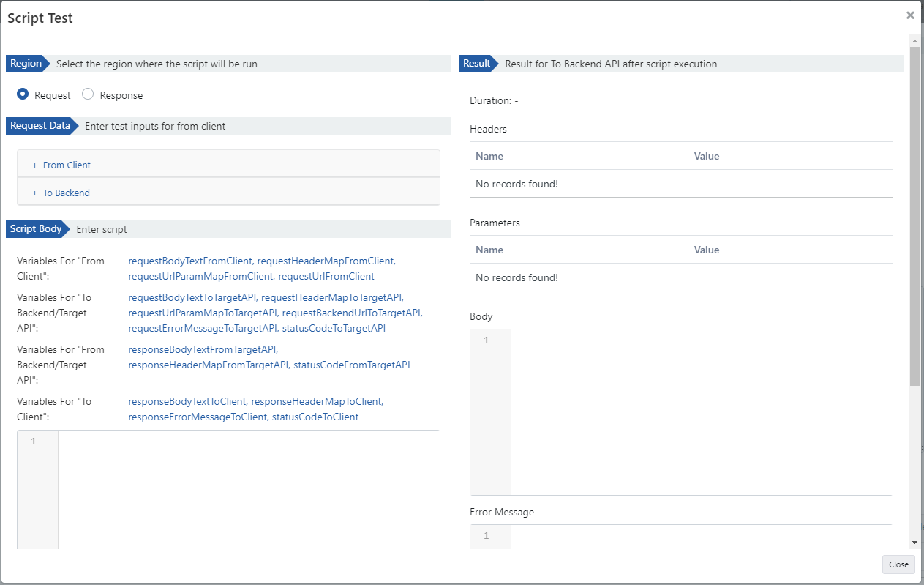924x585 pixels.
Task: Insert requestBodyTextFromClient variable
Action: (190, 261)
